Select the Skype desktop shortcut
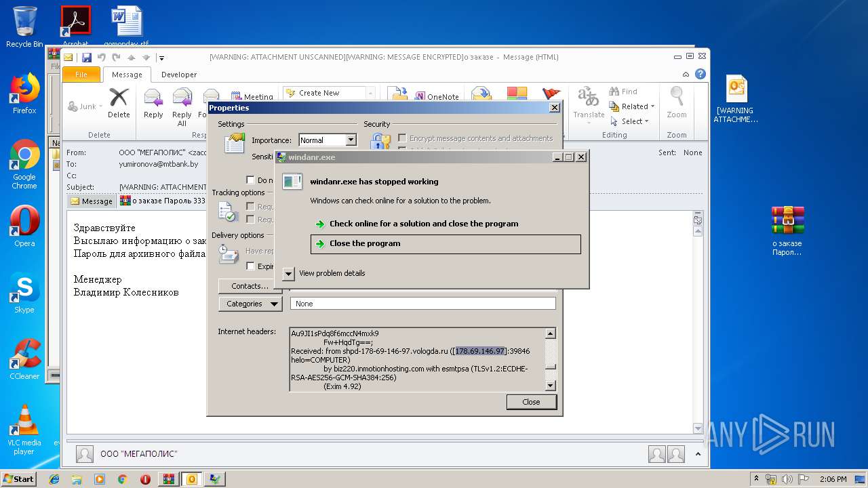868x488 pixels. [x=24, y=293]
